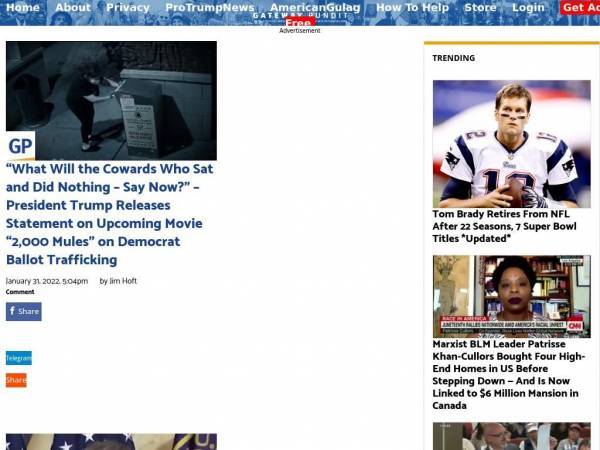Open the "2,000 Mules" article headline

pyautogui.click(x=110, y=214)
